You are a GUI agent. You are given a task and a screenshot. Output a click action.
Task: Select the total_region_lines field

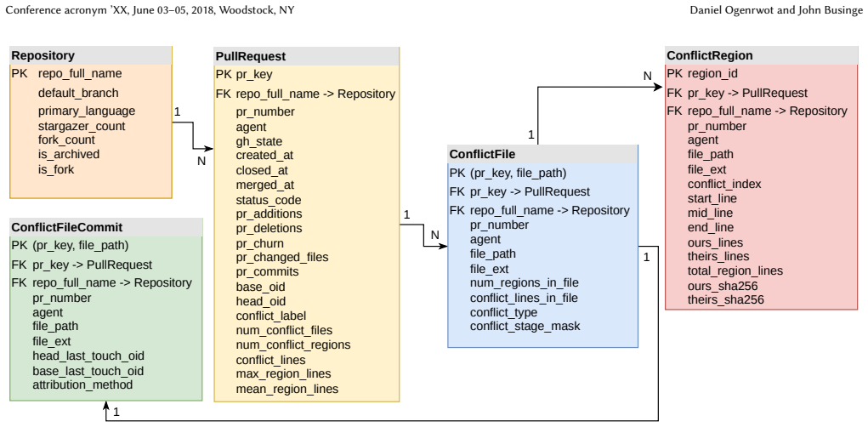735,270
